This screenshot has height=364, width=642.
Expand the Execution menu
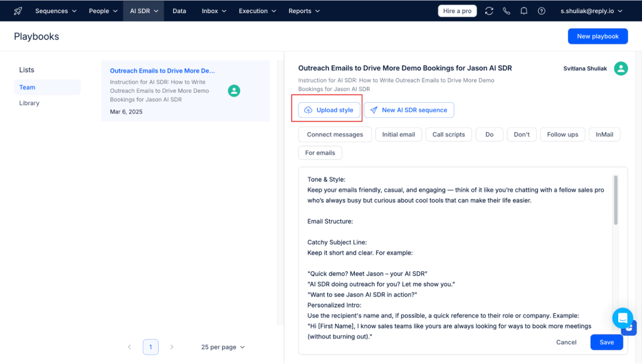[x=257, y=11]
